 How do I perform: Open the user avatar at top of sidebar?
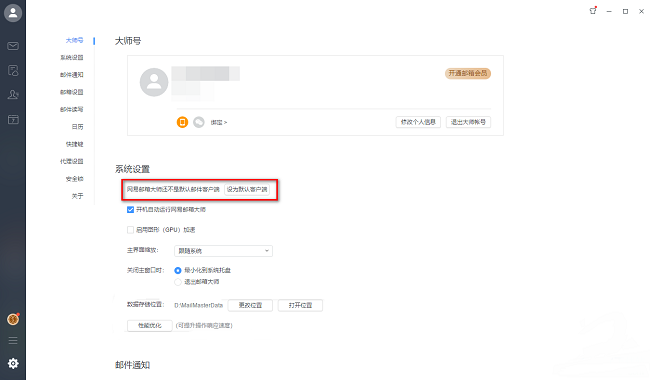(x=13, y=13)
